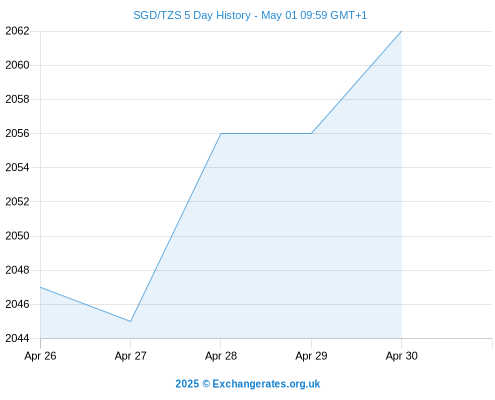The width and height of the screenshot is (495, 400).
Task: Click the 2048 y-axis value label
Action: tap(17, 270)
